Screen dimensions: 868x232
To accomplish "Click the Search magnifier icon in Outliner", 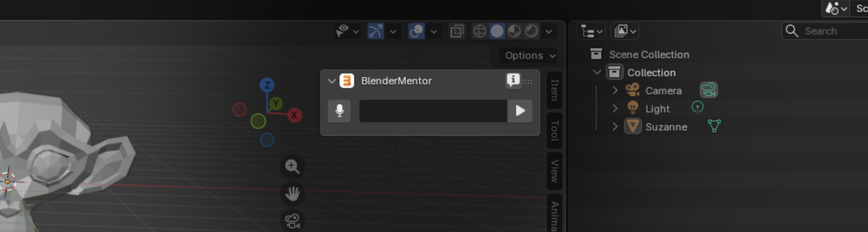I will pos(792,31).
